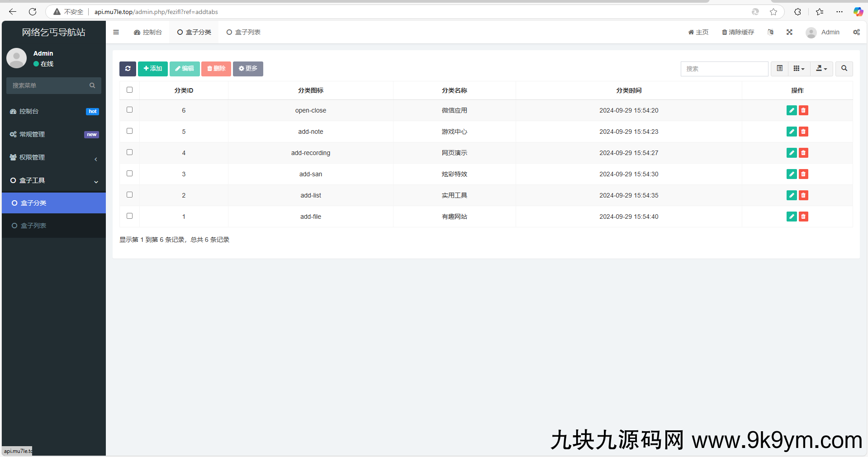
Task: Go to 主页 link in top bar
Action: (698, 32)
